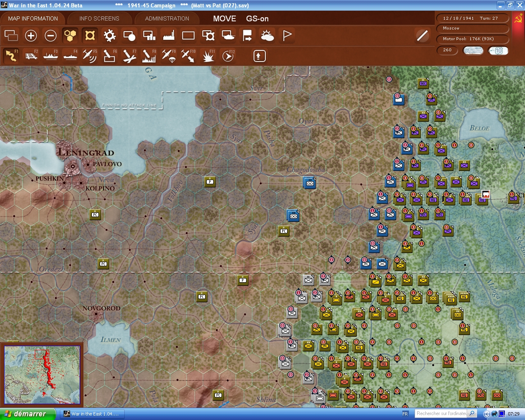Toggle the enemy hexes highlight button
Viewport: 525px width, 420px height.
point(90,36)
